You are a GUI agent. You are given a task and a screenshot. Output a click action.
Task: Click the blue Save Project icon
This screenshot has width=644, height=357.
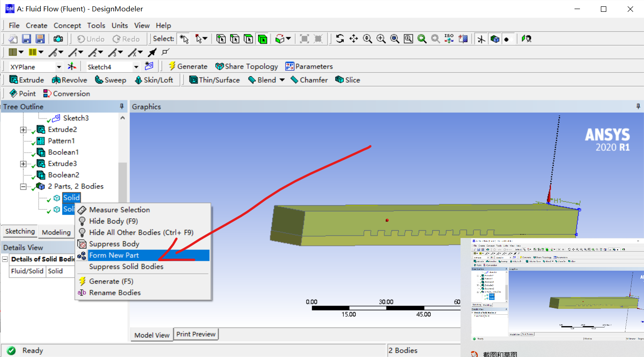(x=27, y=39)
